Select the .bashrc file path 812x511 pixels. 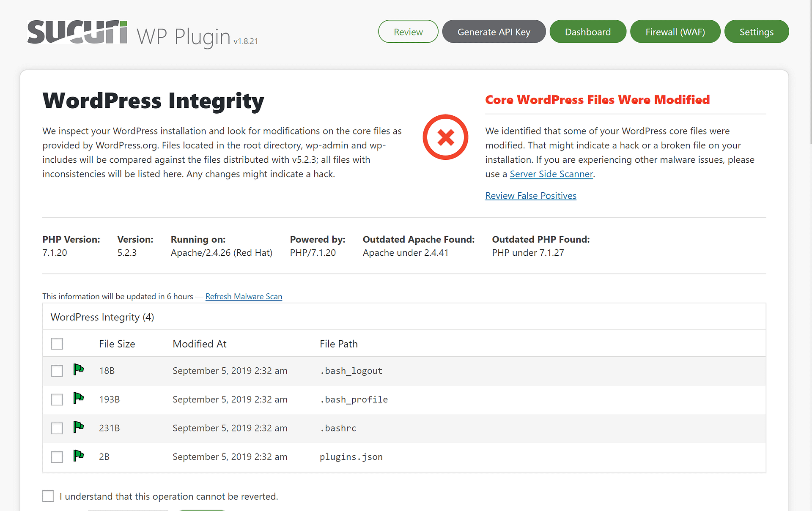(338, 428)
